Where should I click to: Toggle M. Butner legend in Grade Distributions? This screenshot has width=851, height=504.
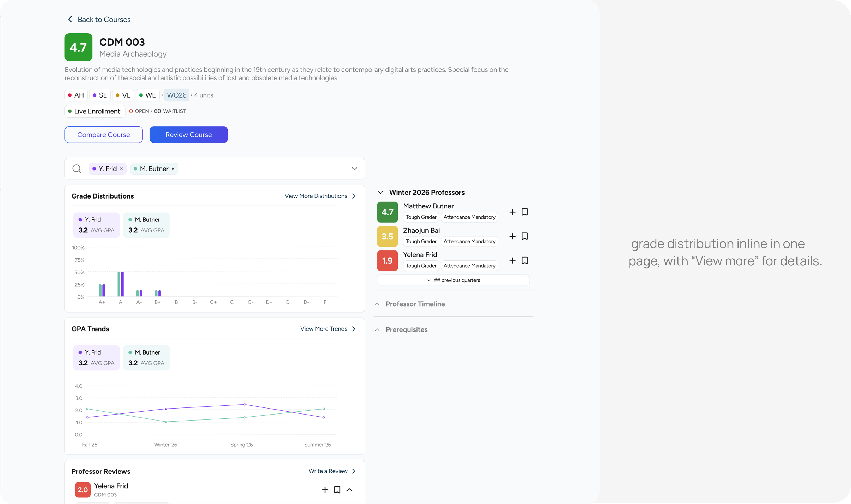[x=146, y=225]
